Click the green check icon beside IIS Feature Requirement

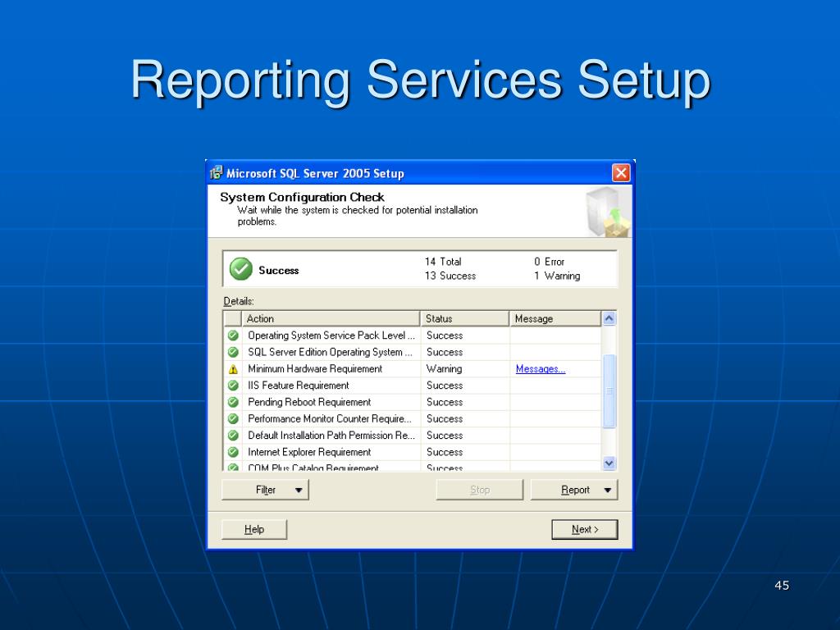point(233,386)
